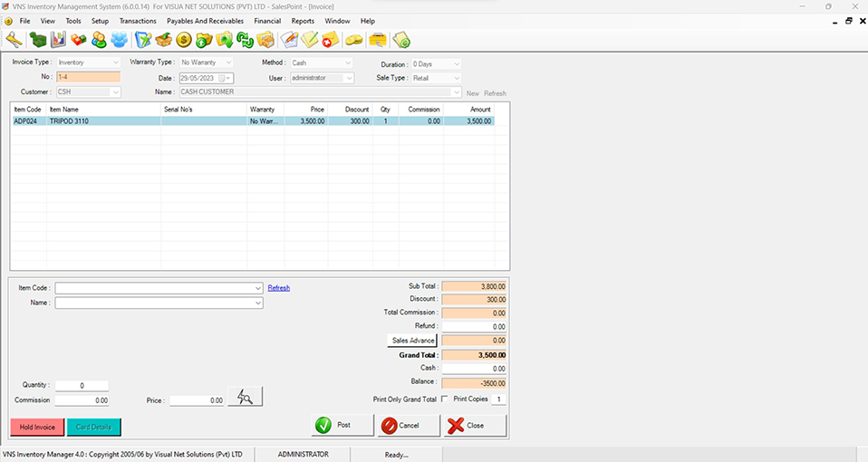
Task: Expand the User dropdown
Action: tap(350, 78)
